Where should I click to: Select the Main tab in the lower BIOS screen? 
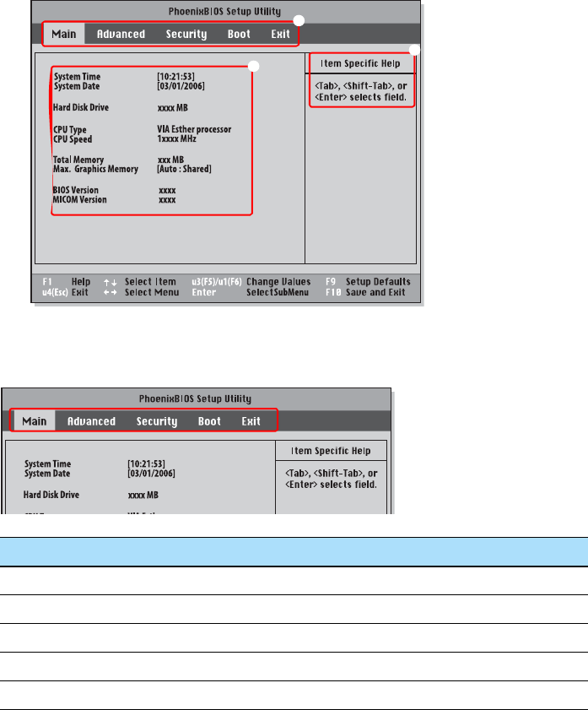pyautogui.click(x=35, y=421)
